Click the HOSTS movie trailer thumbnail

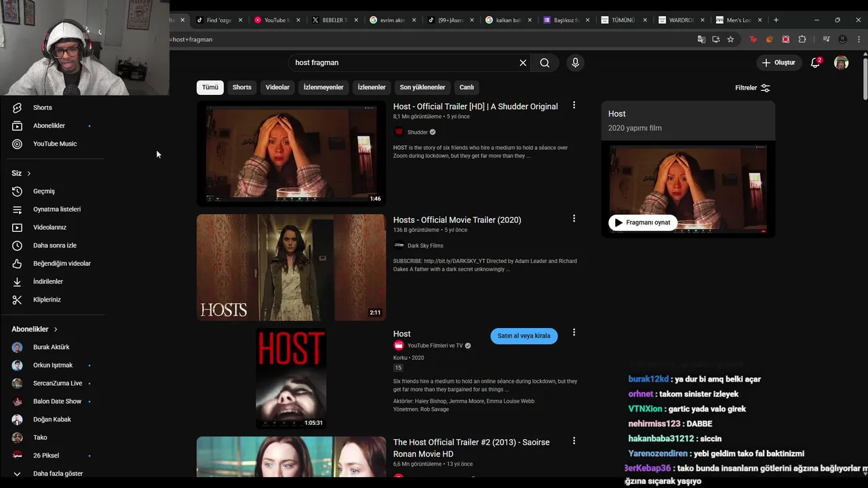(291, 267)
